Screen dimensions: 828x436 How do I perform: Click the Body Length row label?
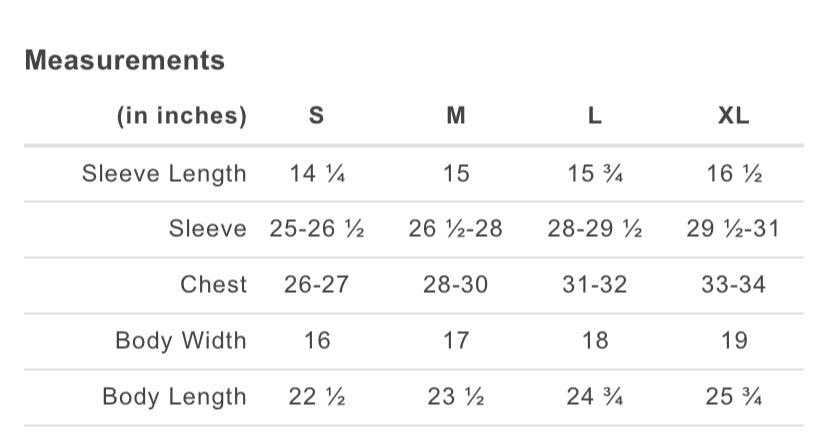click(174, 396)
